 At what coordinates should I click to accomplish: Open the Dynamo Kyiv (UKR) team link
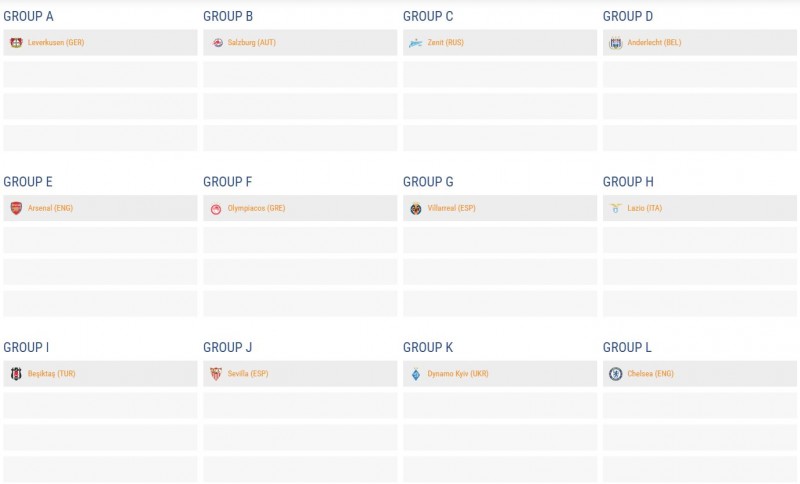(458, 374)
